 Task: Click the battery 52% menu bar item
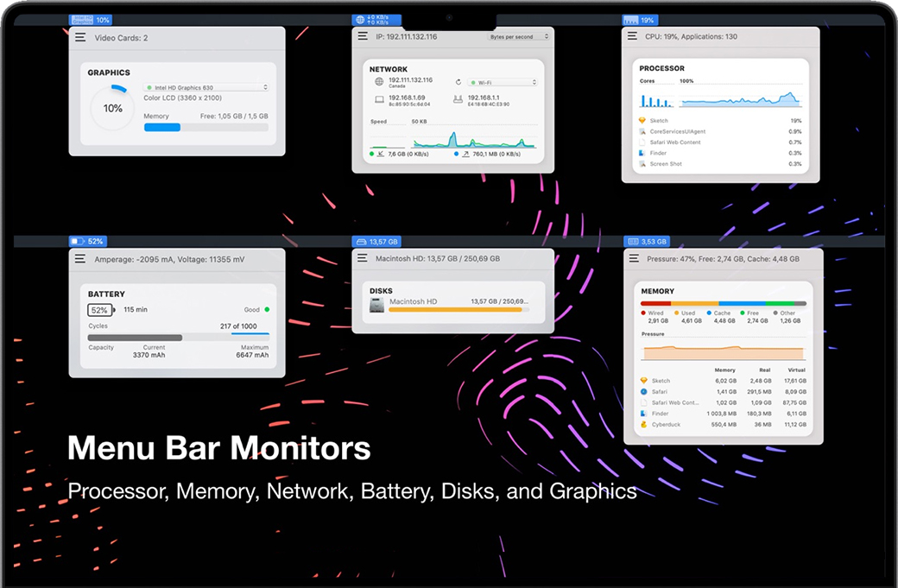click(x=88, y=241)
